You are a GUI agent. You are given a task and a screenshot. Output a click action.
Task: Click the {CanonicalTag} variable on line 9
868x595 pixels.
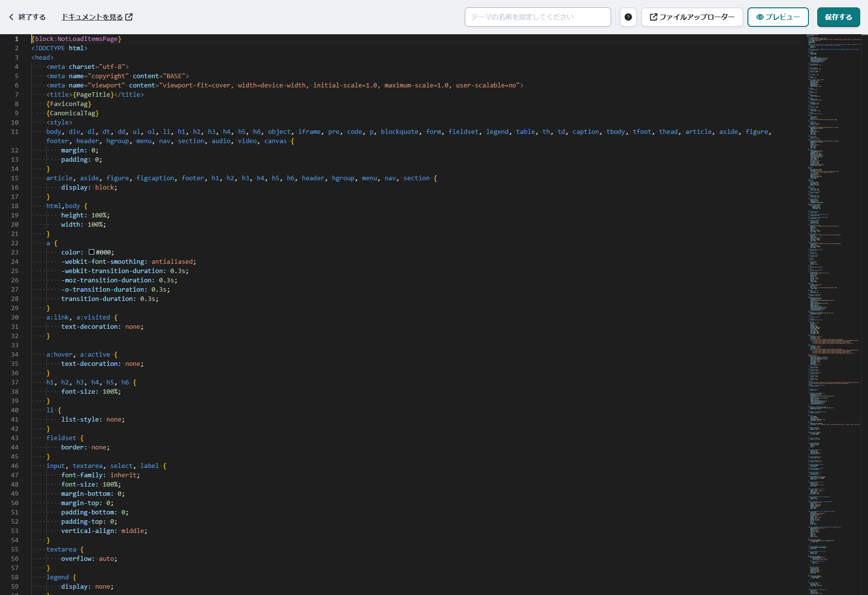pyautogui.click(x=72, y=113)
